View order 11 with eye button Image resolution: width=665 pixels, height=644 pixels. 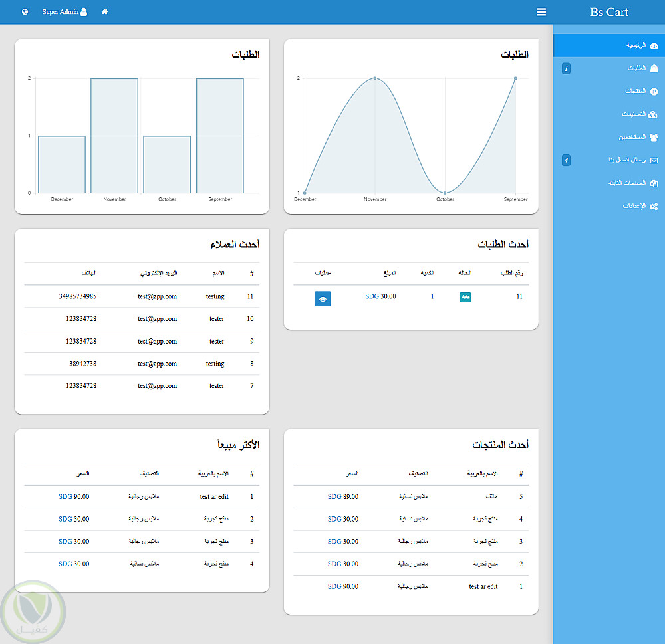click(x=323, y=299)
